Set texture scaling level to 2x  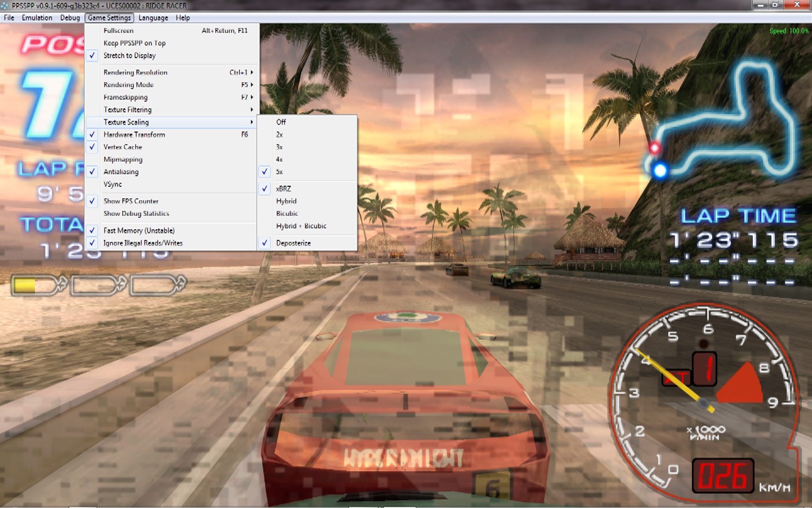pos(279,134)
